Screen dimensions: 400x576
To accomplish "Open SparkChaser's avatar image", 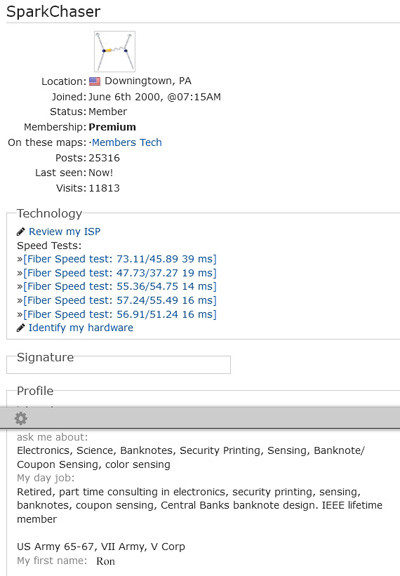I will pos(115,51).
